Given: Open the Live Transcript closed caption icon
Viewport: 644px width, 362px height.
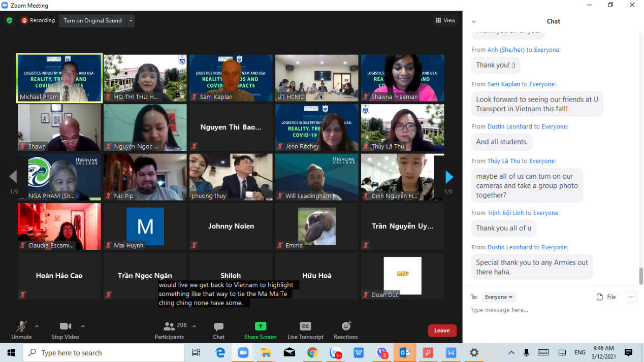Looking at the screenshot, I should coord(305,326).
